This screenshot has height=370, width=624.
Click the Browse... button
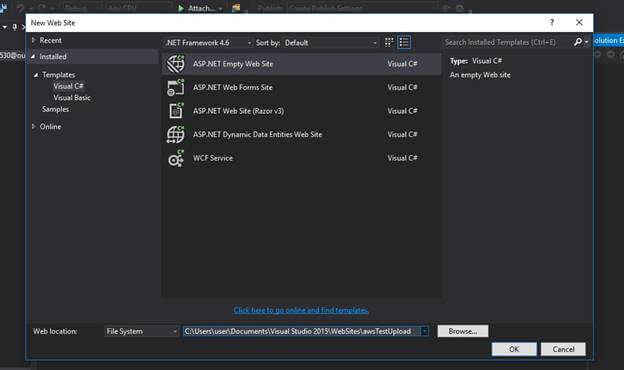click(x=463, y=331)
